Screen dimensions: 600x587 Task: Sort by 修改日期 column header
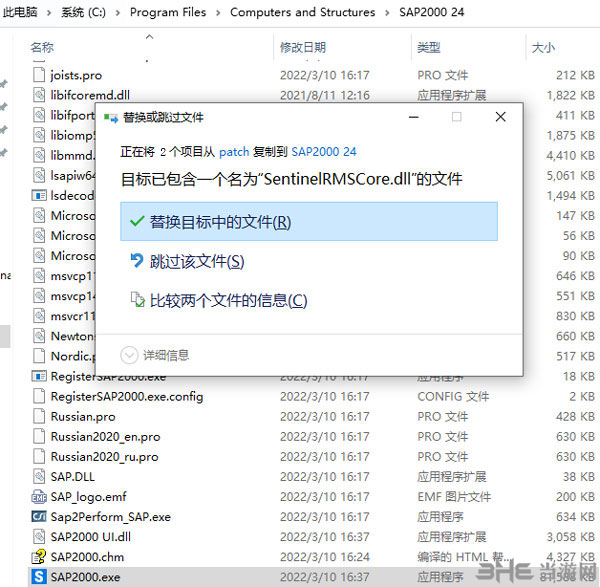(x=303, y=47)
